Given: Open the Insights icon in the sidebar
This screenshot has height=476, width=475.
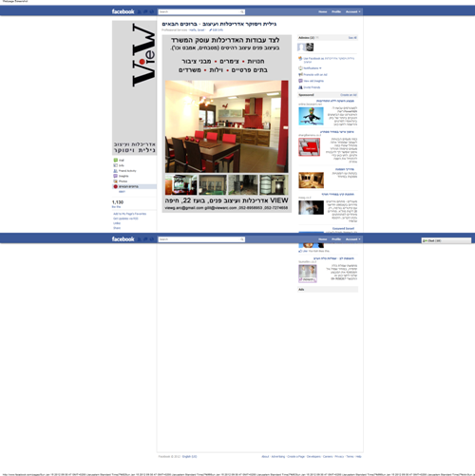Looking at the screenshot, I should [116, 176].
